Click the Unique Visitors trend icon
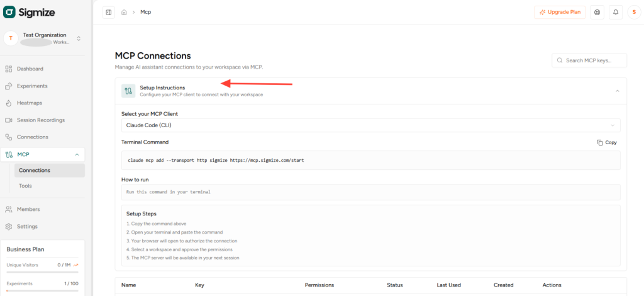This screenshot has width=644, height=296. 75,265
